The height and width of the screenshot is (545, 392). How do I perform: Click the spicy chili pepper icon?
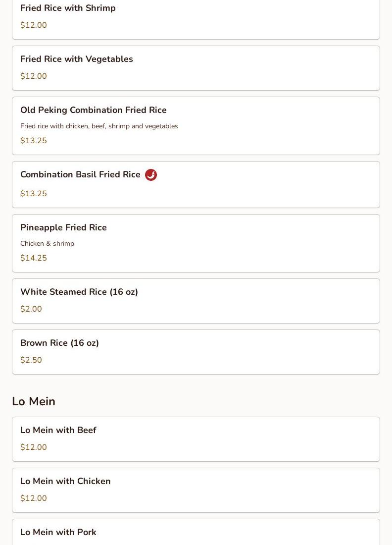coord(151,175)
